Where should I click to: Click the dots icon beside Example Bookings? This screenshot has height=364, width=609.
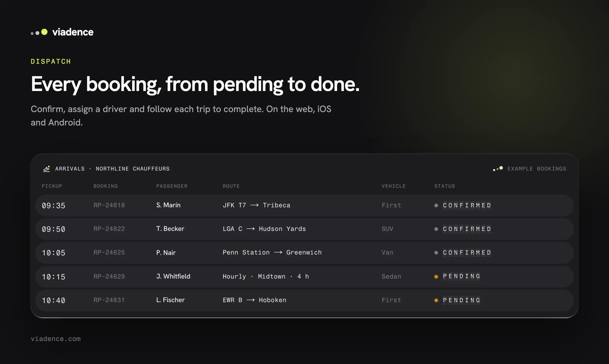click(498, 169)
